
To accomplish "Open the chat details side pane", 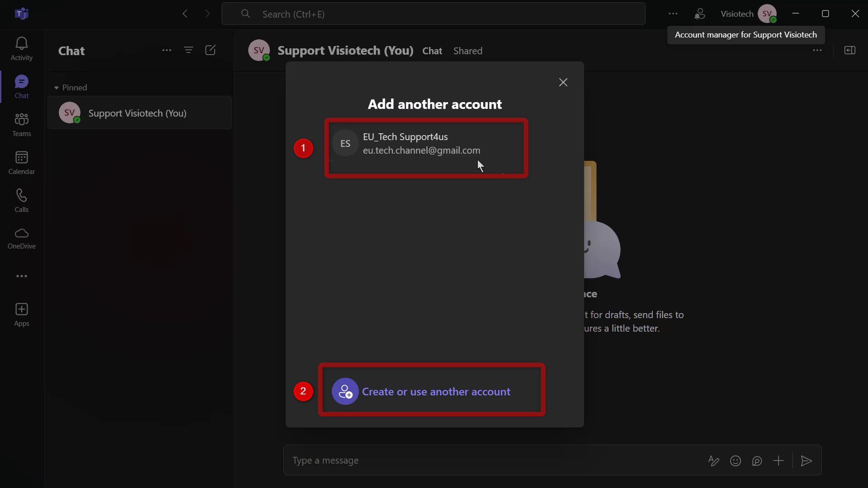I will point(850,50).
